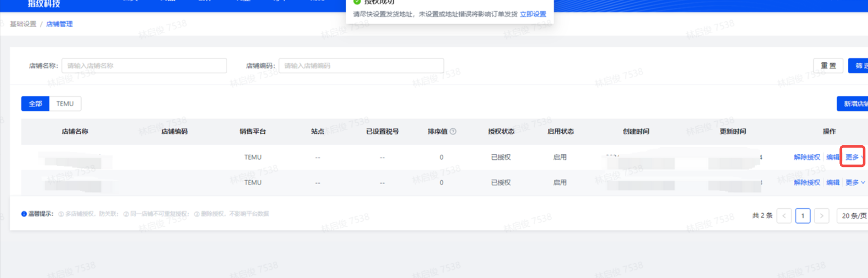Viewport: 868px width, 278px height.
Task: Go to next page arrow in pagination
Action: click(822, 216)
